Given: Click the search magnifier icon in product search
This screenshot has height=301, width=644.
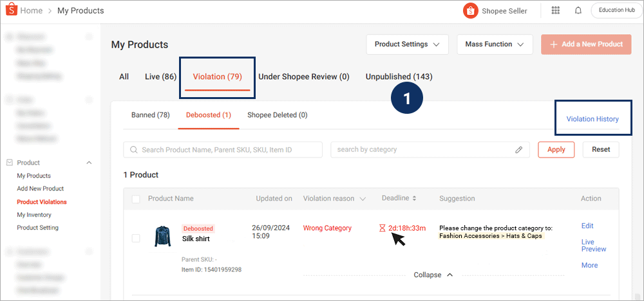Looking at the screenshot, I should pyautogui.click(x=133, y=150).
